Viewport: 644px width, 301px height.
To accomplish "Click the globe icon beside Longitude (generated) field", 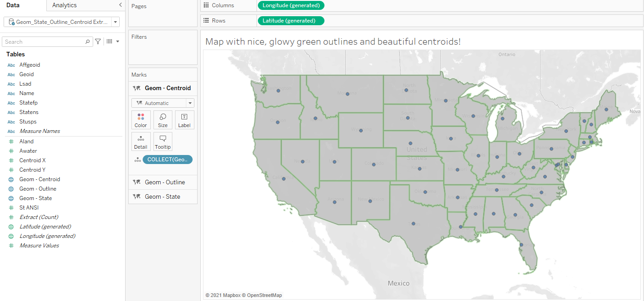I will 11,236.
